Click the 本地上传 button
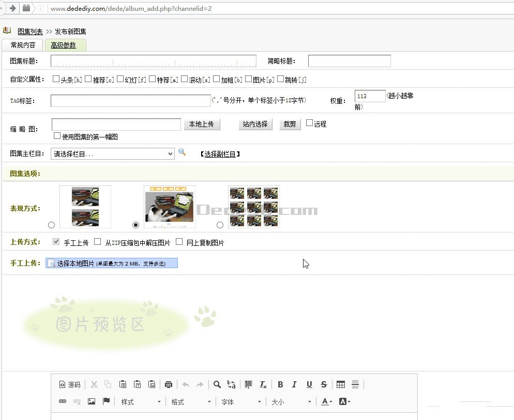514x420 pixels. [202, 125]
